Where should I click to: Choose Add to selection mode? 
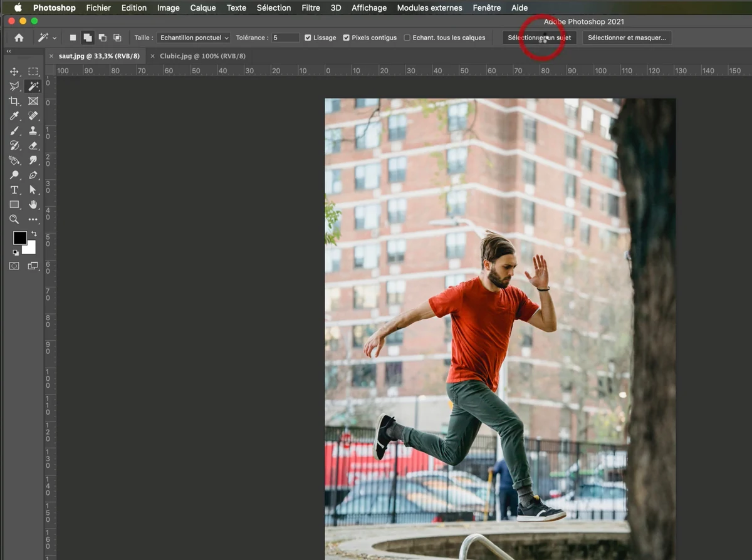(88, 38)
